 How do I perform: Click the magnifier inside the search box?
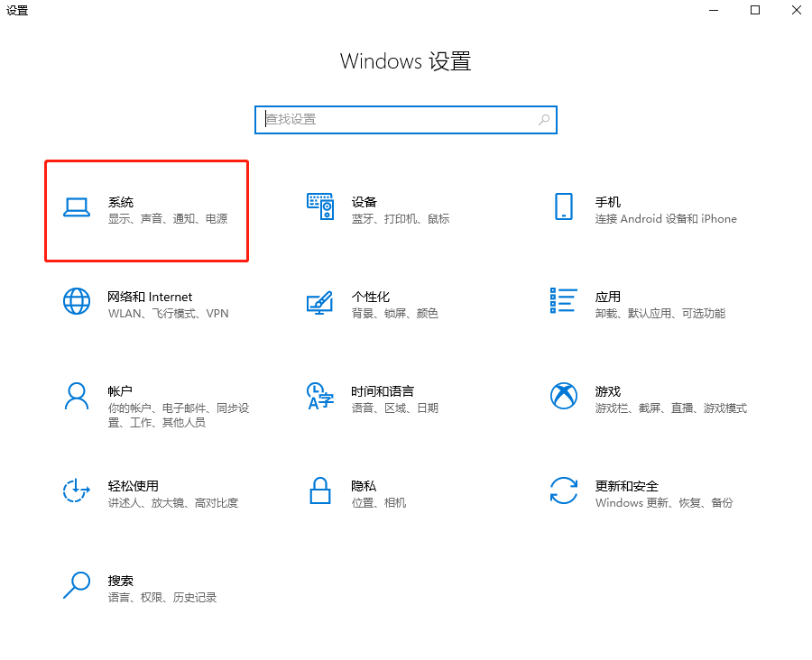[x=544, y=120]
